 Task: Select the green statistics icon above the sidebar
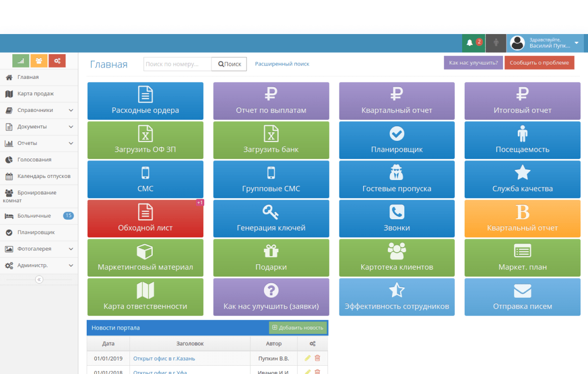[x=20, y=60]
